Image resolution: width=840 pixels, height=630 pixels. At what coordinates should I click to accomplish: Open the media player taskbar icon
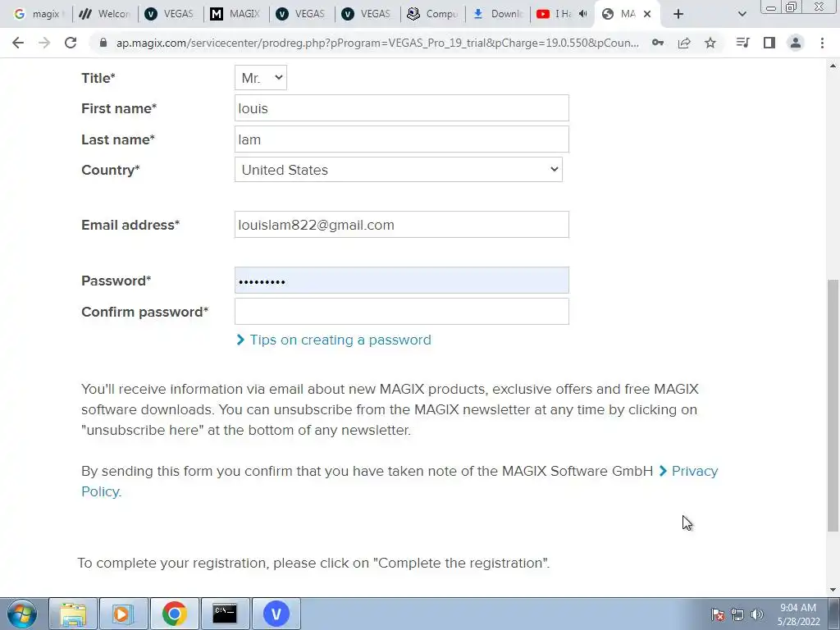pos(123,614)
